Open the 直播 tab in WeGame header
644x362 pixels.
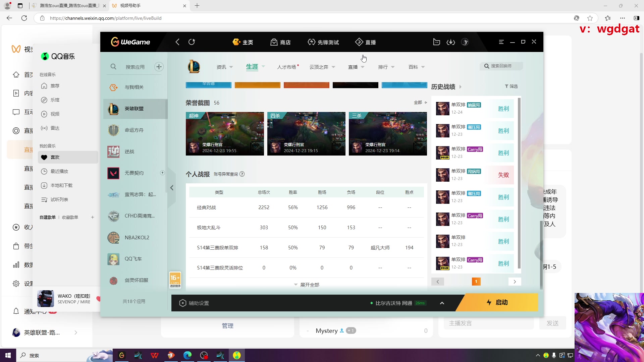coord(366,42)
